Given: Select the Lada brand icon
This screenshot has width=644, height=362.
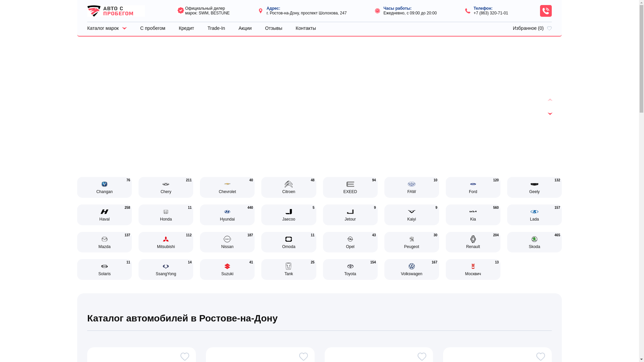Looking at the screenshot, I should click(x=534, y=212).
